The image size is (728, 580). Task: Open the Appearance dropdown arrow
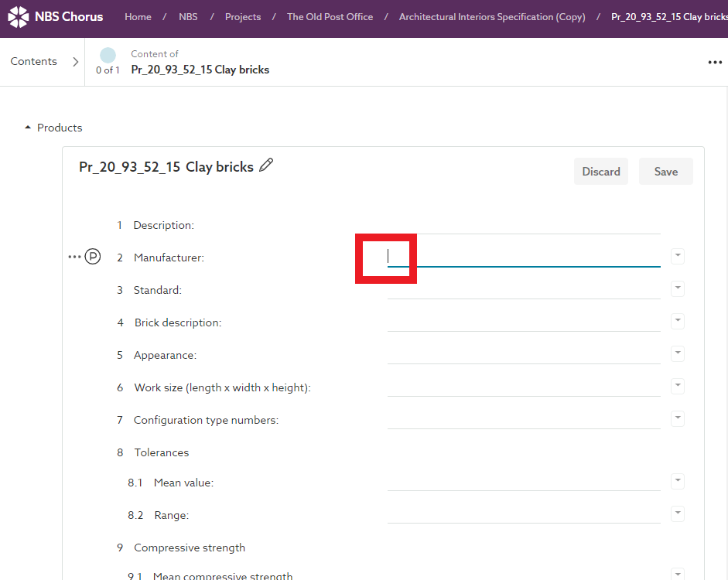point(678,353)
